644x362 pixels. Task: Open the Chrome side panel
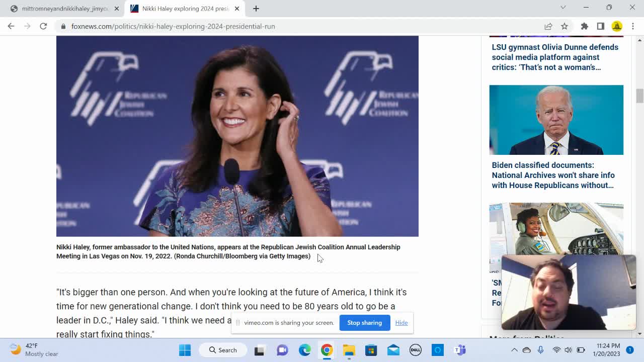click(x=601, y=26)
